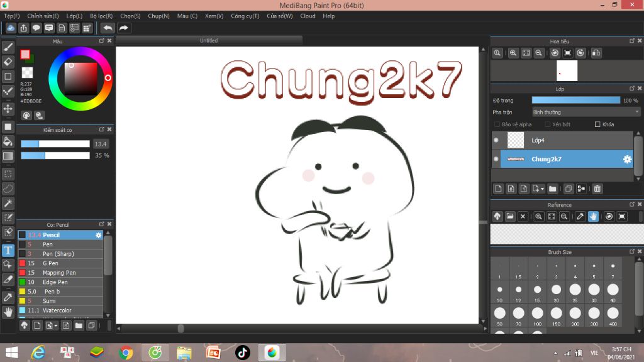Flip the canvas view in the Hoa tiêu panel

click(x=596, y=53)
